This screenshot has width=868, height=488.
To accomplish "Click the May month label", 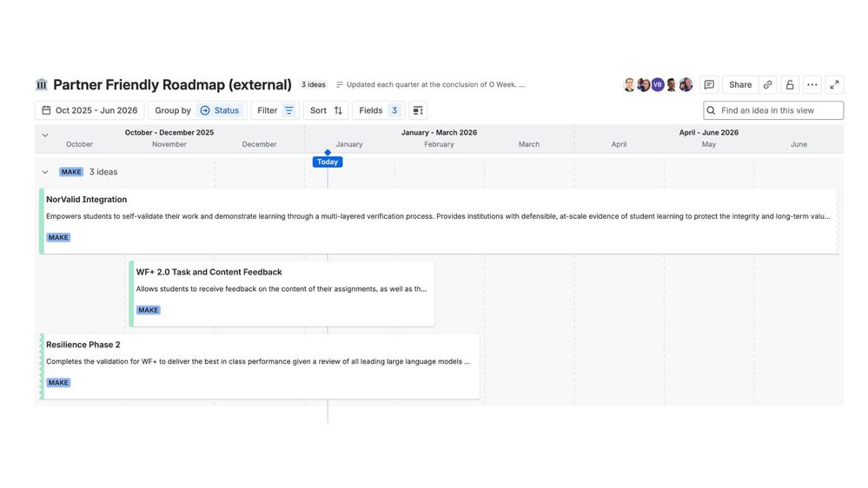I will tap(709, 144).
